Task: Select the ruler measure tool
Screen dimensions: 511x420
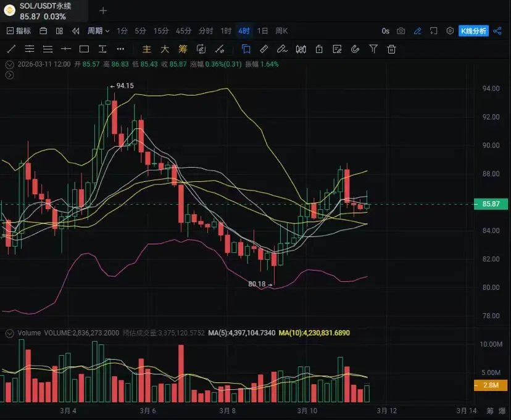Action: [x=264, y=49]
